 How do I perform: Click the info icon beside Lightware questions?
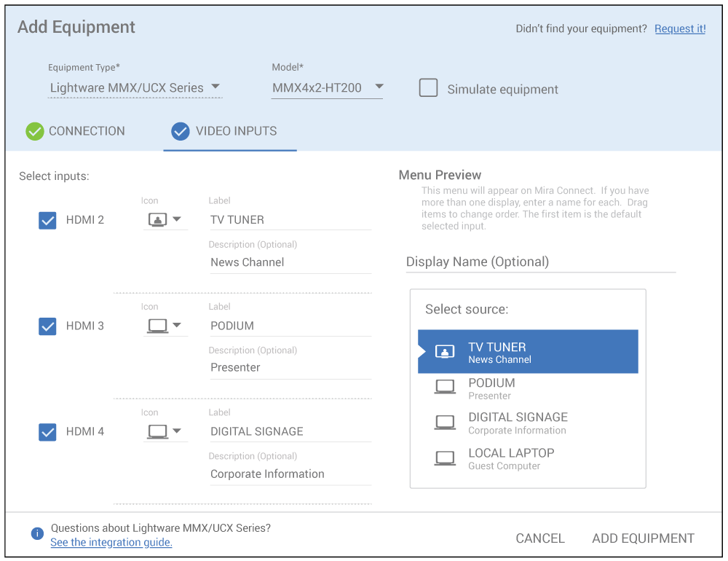coord(37,534)
